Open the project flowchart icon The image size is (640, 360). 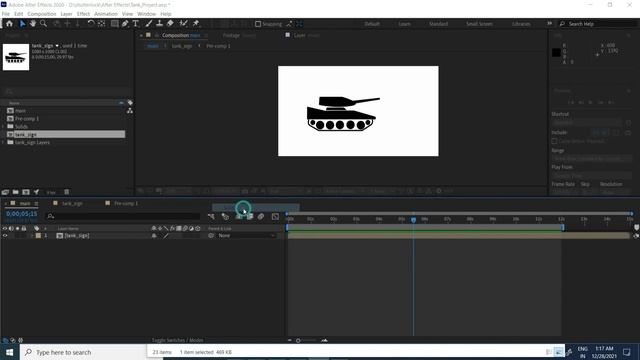tap(130, 111)
